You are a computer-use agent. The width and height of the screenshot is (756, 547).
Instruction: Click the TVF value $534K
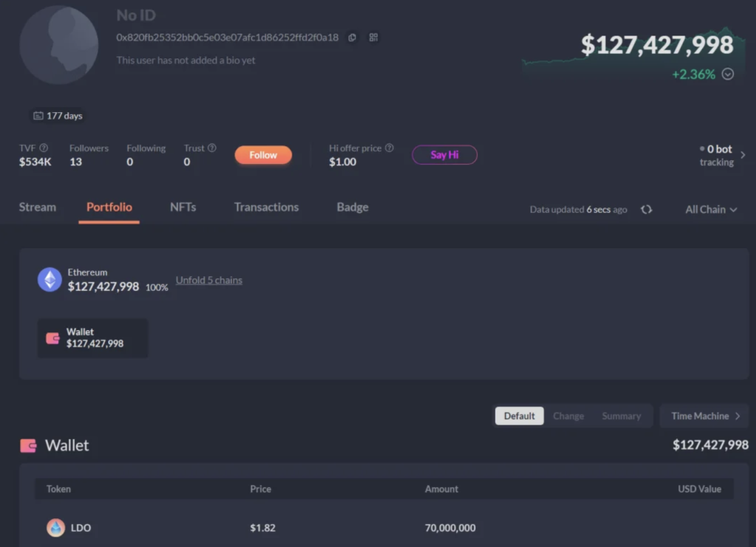(35, 162)
